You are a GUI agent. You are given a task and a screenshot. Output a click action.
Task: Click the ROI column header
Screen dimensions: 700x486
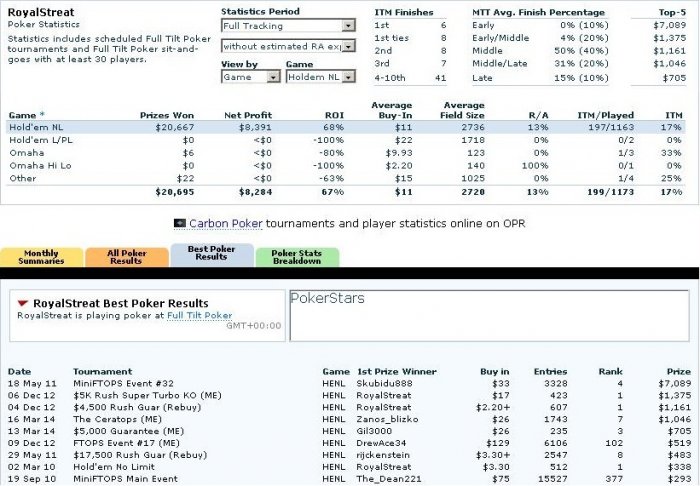(334, 115)
